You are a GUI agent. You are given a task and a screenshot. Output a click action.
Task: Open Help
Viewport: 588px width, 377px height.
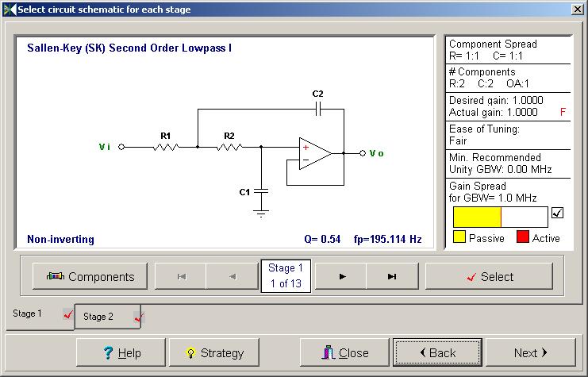(121, 352)
